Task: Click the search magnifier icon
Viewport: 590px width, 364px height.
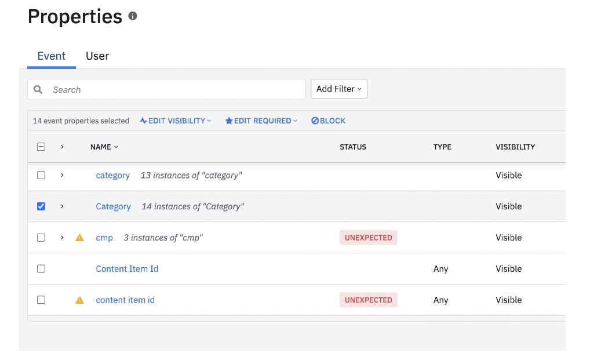Action: point(38,89)
